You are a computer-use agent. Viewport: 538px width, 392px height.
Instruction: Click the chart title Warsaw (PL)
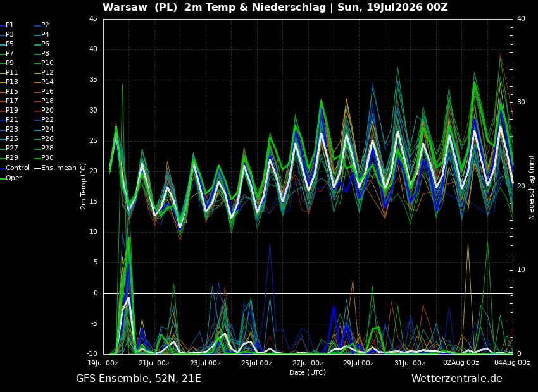click(140, 7)
